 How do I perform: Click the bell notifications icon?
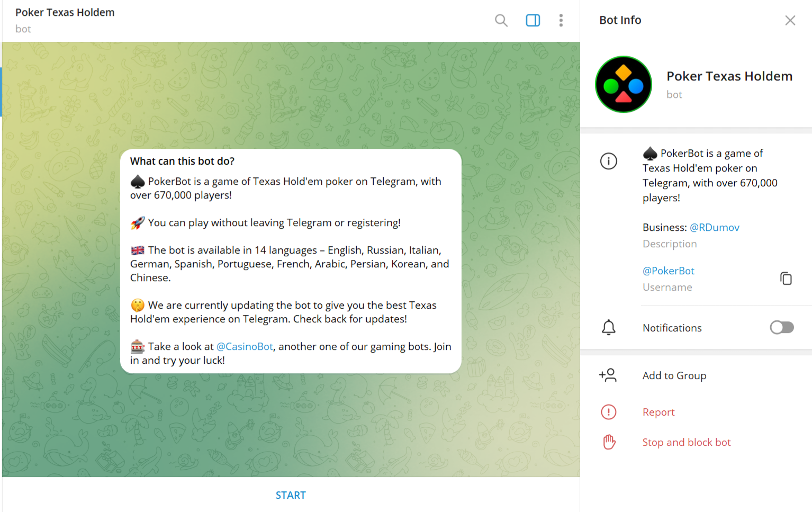(x=609, y=328)
